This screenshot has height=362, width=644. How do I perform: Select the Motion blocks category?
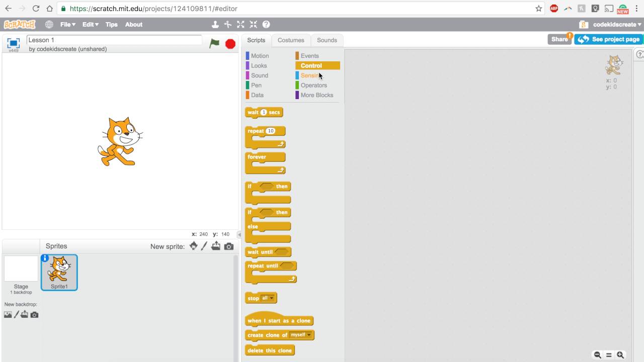click(x=260, y=56)
